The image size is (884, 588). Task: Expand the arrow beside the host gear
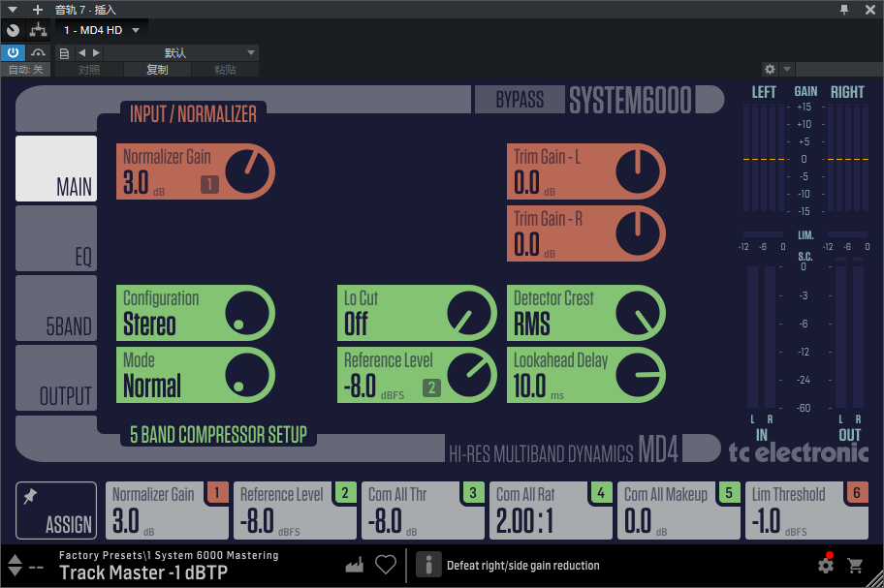tap(787, 70)
